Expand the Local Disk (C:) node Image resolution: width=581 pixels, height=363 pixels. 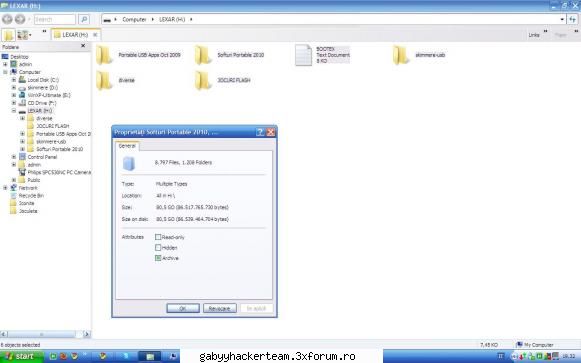[14, 80]
